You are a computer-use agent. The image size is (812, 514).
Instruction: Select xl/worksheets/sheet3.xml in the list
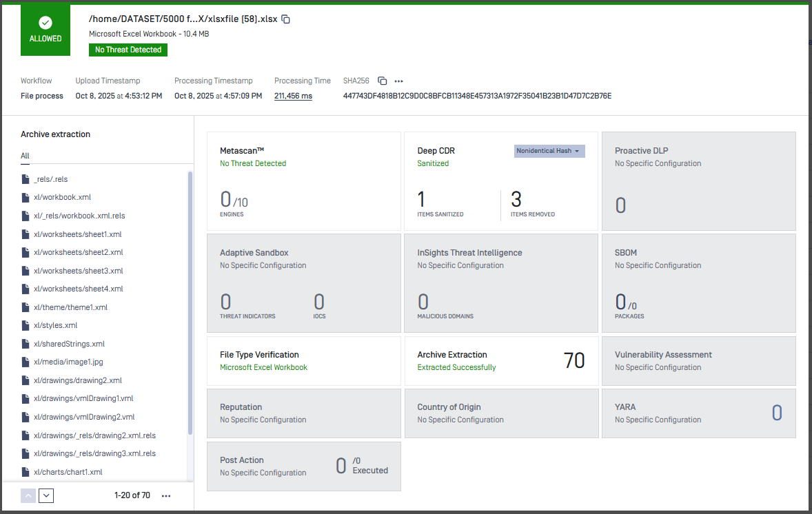pyautogui.click(x=78, y=271)
